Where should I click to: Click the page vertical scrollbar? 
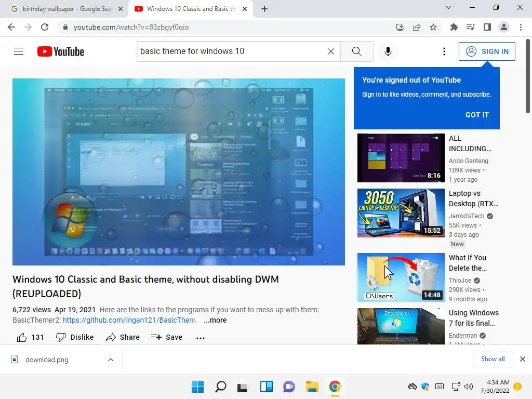[x=528, y=76]
